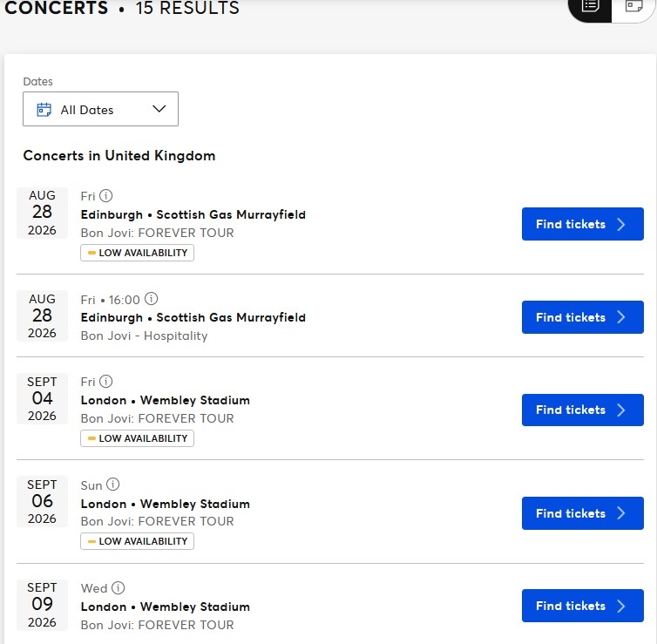The image size is (657, 644).
Task: Click the calendar icon in Dates filter
Action: coord(44,110)
